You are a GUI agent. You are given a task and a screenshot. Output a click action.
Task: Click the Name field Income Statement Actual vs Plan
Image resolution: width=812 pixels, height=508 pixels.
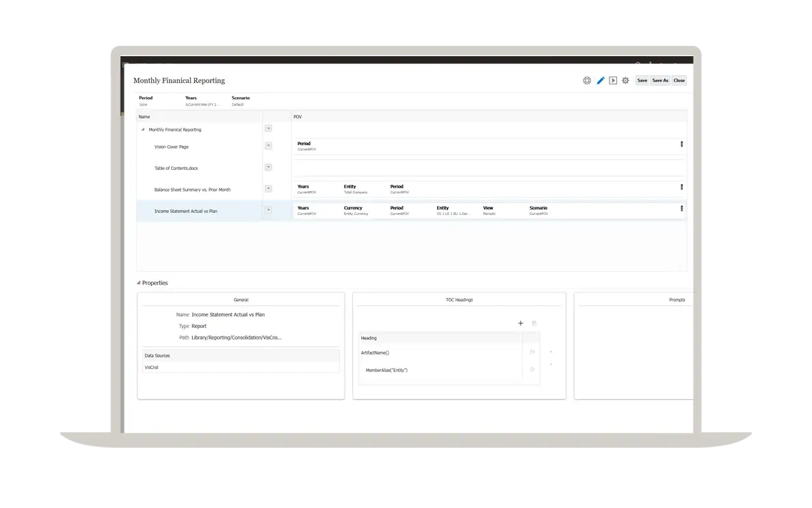coord(228,315)
